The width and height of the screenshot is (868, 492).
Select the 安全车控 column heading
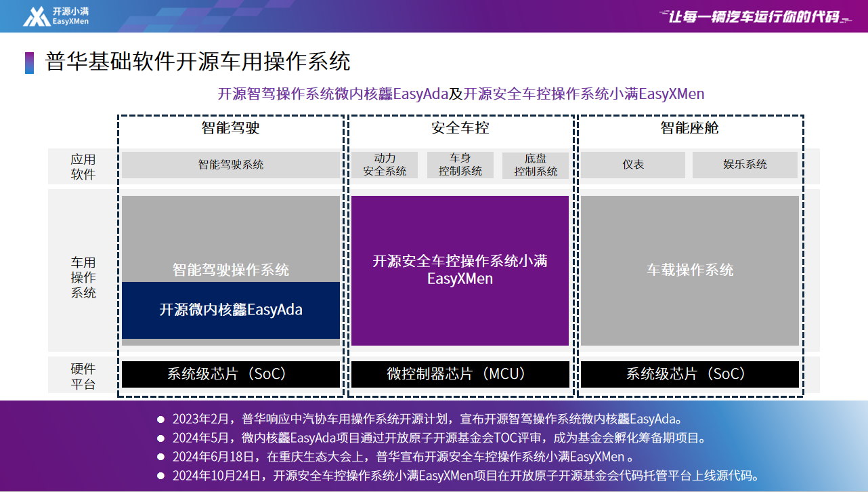point(460,128)
